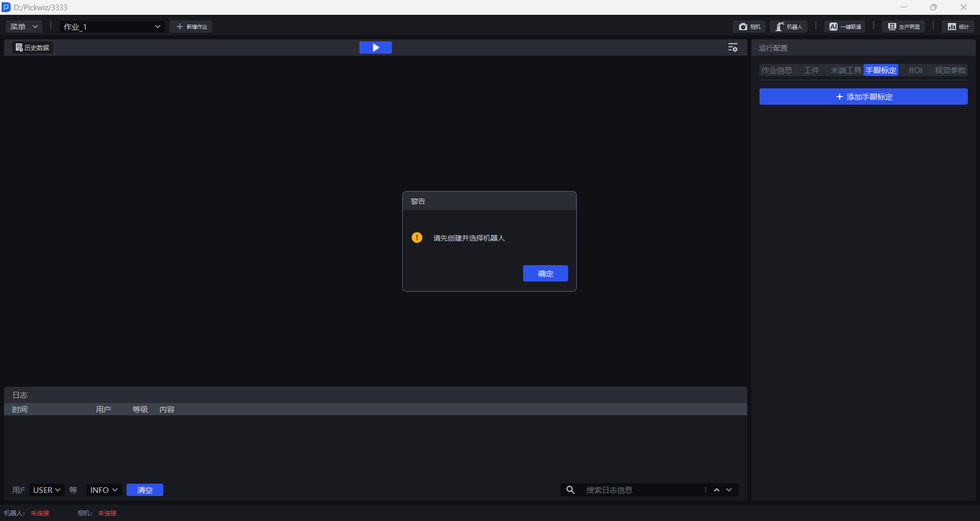Expand the 菜单 menu dropdown
Viewport: 980px width, 521px height.
(24, 27)
